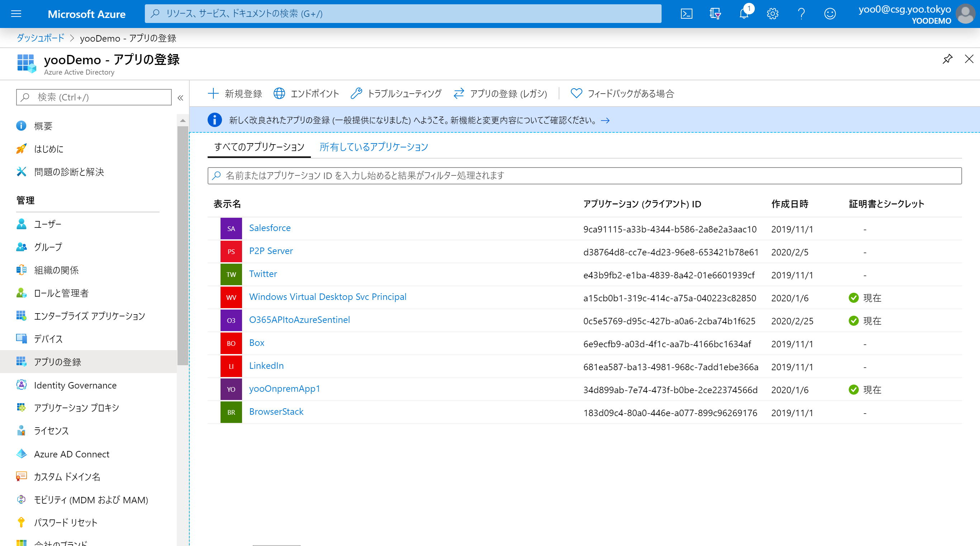Open portal settings with the gear icon

point(772,14)
